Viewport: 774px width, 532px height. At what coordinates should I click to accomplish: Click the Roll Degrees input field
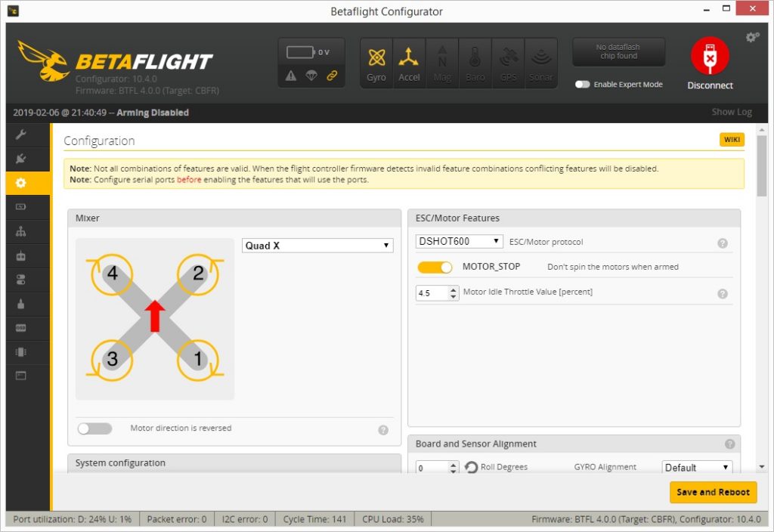pos(432,467)
